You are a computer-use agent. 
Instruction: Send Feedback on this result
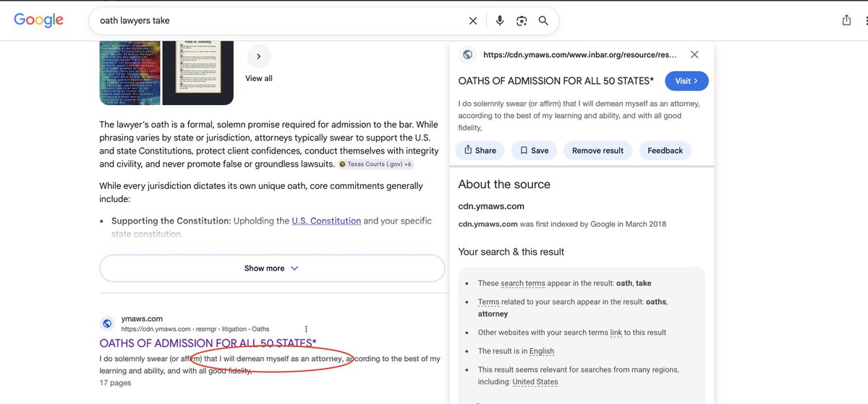tap(665, 151)
